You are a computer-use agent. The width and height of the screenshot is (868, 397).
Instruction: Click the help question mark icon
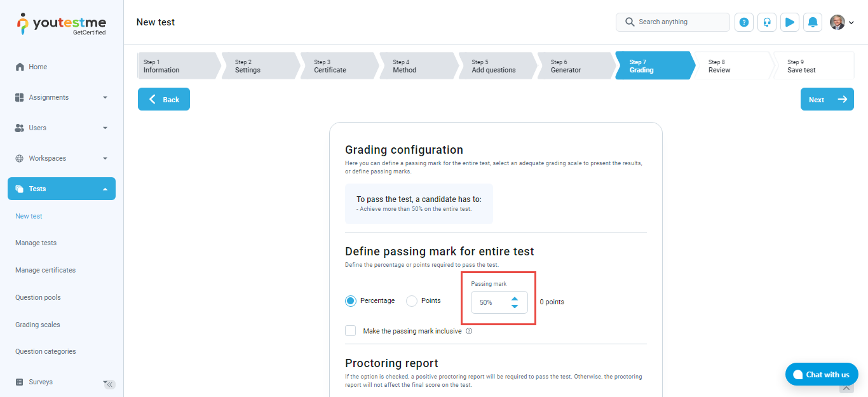point(744,22)
